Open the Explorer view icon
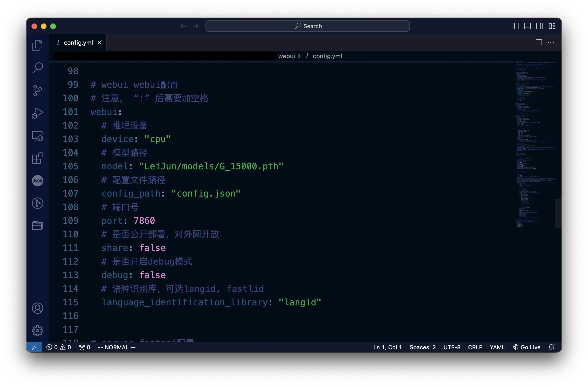 38,46
